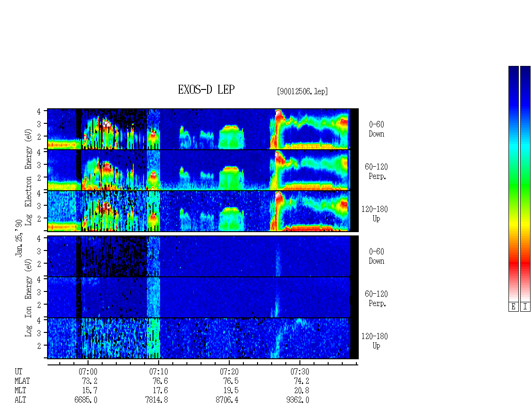
Task: Click the MLAT value 76.5
Action: pos(231,381)
